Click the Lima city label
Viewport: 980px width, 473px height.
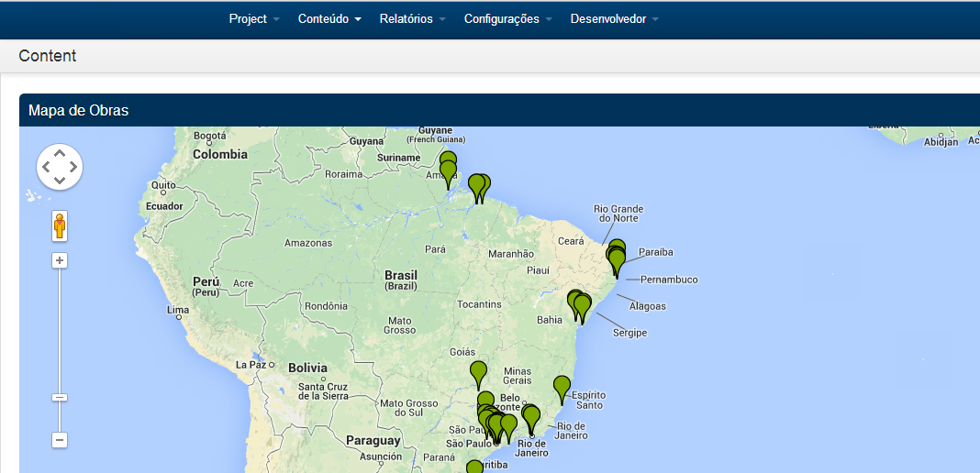[x=178, y=310]
